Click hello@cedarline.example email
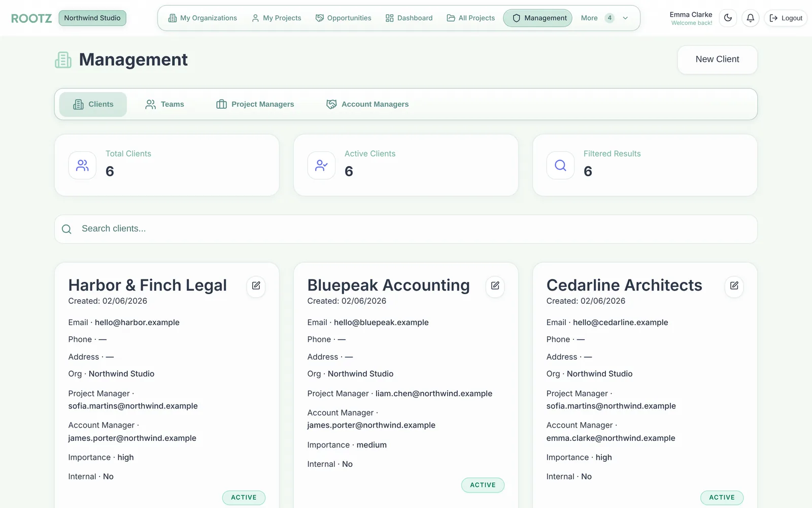 point(620,323)
